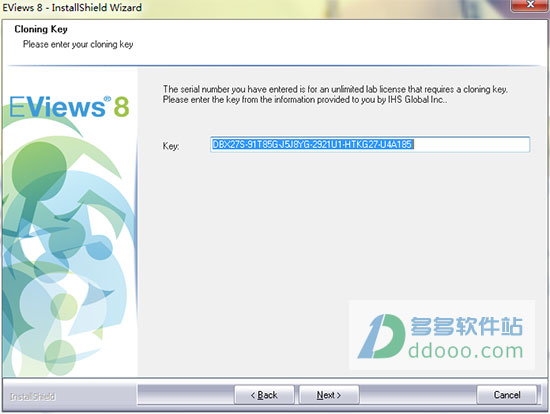Click the Next button

click(x=329, y=395)
